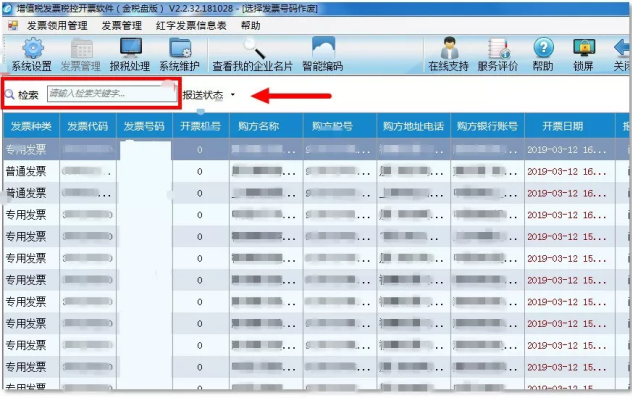This screenshot has height=398, width=632.
Task: Click the search magnifier icon beside 检索
Action: click(x=10, y=95)
